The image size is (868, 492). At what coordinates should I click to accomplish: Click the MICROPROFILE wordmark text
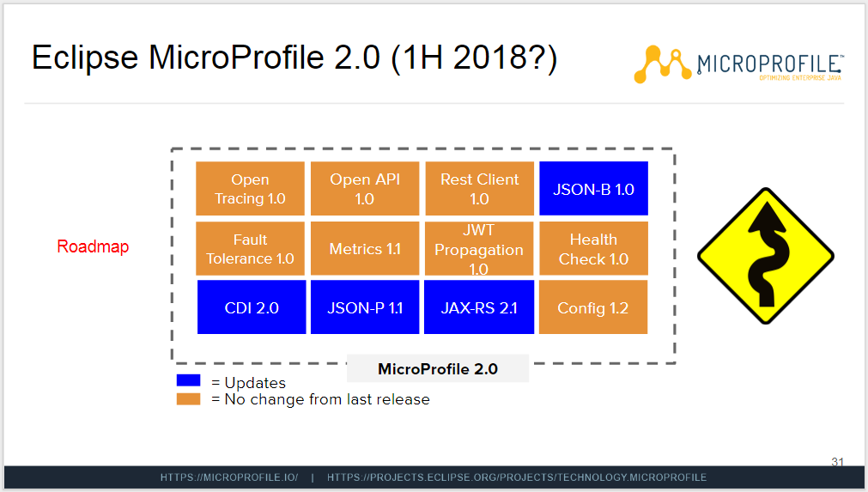click(770, 64)
